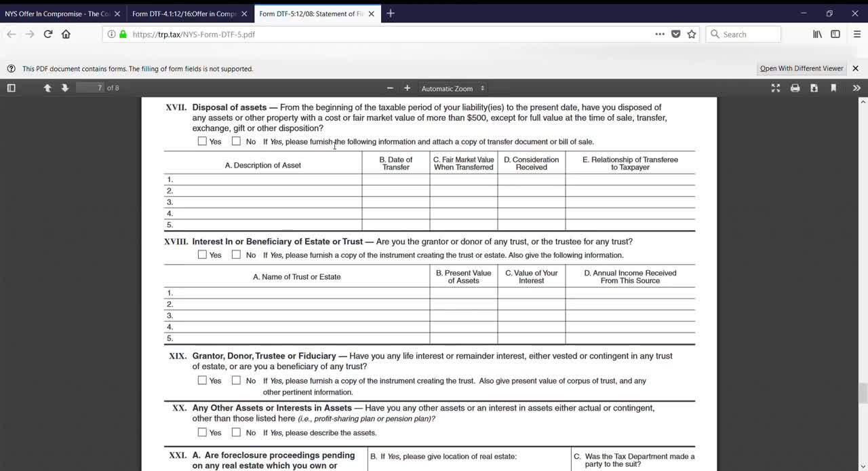This screenshot has height=471, width=868.
Task: Check No for Disposal of assets
Action: click(x=236, y=141)
